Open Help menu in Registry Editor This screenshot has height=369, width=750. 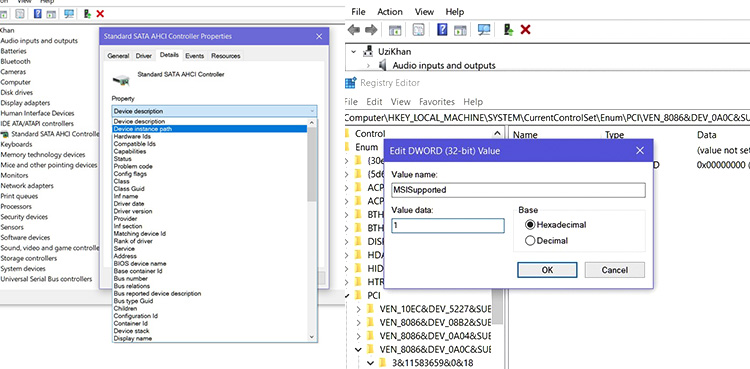pos(473,101)
